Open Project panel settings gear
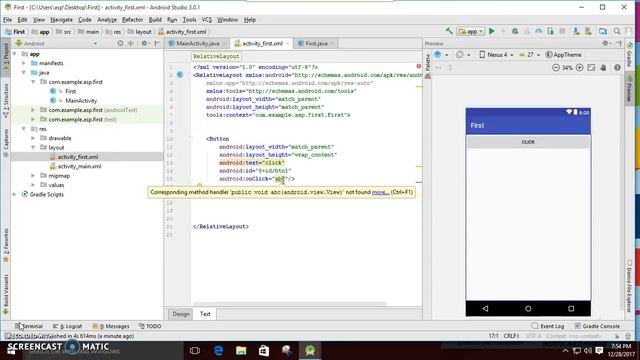This screenshot has height=360, width=640. pos(145,43)
